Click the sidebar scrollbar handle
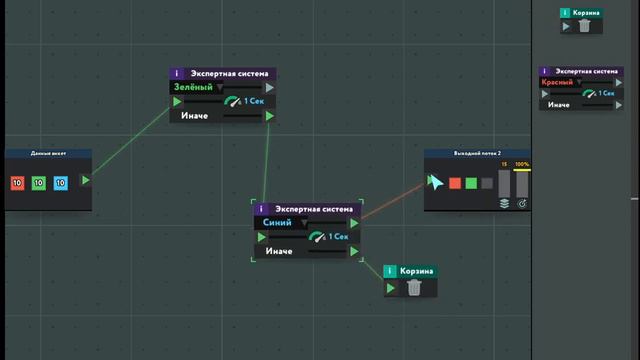 coord(634,199)
